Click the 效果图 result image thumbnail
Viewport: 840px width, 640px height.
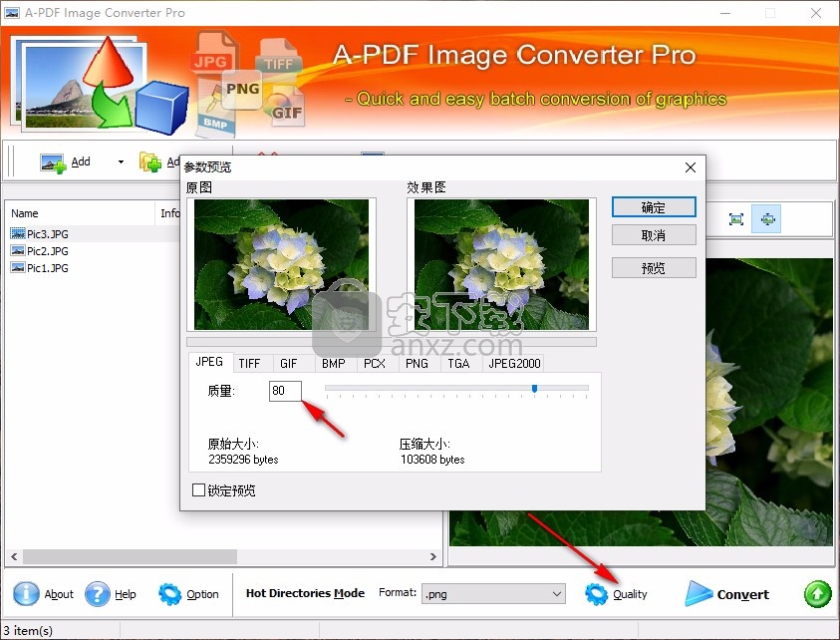click(501, 264)
